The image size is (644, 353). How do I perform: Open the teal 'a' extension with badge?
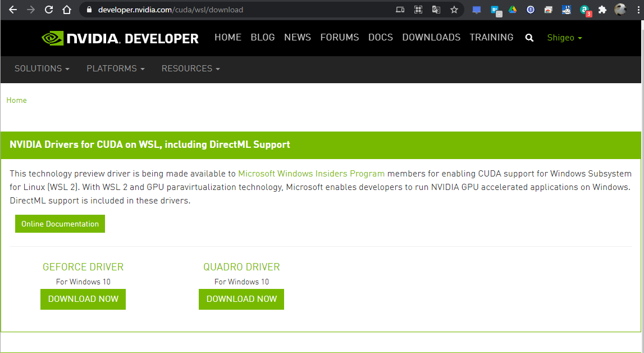tap(586, 10)
